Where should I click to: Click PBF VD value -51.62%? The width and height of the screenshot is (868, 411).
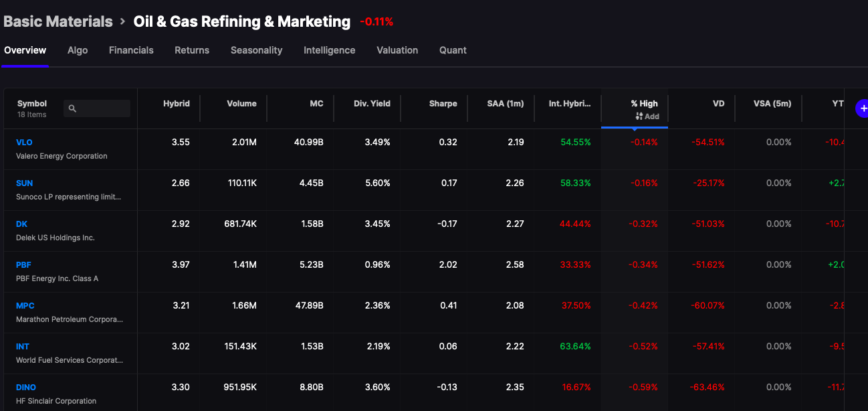[x=709, y=265]
